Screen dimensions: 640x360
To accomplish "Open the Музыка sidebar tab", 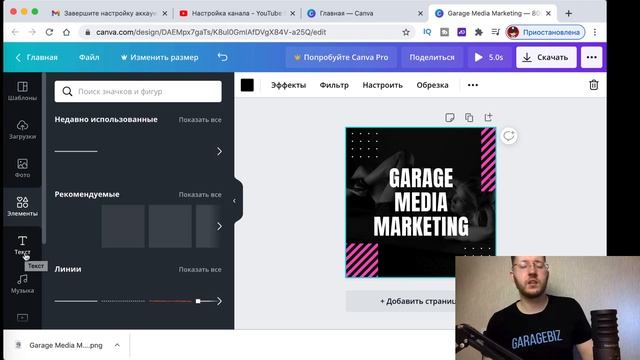I will (x=22, y=283).
